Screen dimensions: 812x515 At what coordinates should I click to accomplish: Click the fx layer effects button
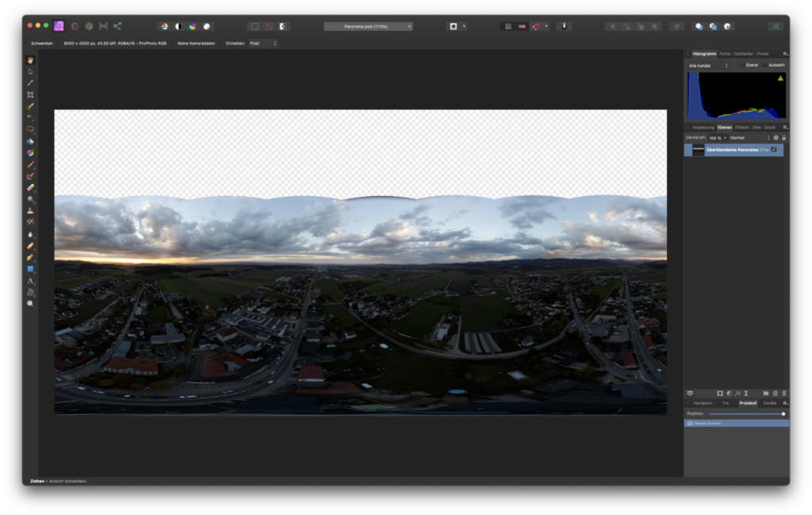click(737, 394)
